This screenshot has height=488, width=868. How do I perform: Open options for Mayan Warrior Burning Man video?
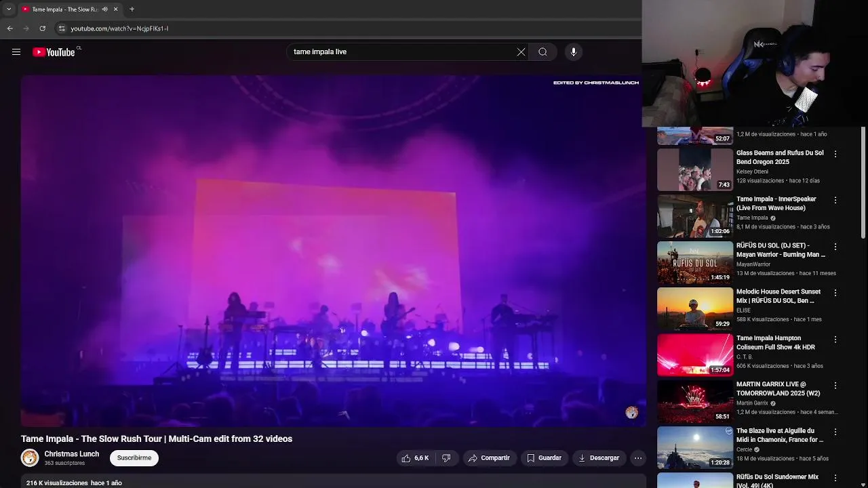click(x=835, y=247)
